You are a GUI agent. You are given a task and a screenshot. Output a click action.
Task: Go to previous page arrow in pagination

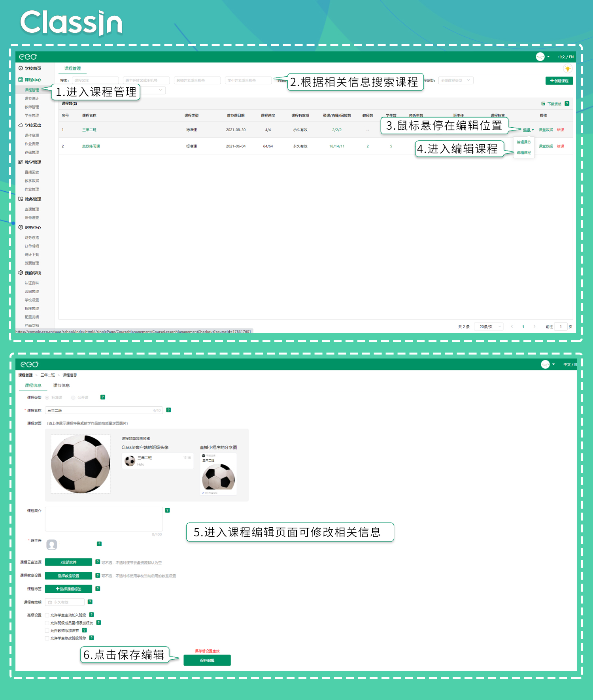(x=512, y=326)
